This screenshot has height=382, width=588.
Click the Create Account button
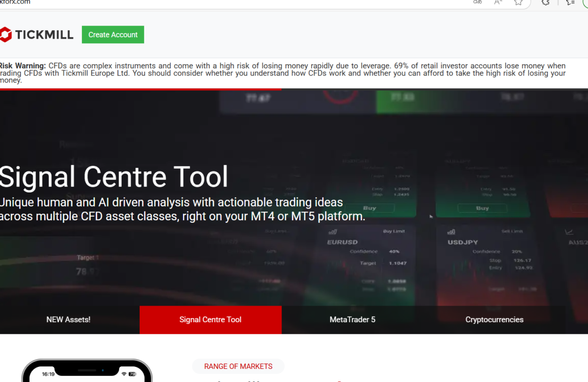pyautogui.click(x=113, y=35)
